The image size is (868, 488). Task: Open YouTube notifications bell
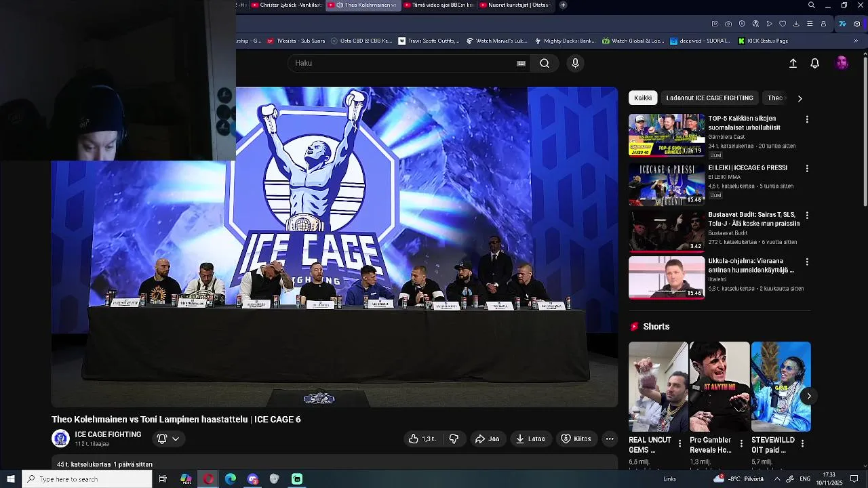[815, 63]
